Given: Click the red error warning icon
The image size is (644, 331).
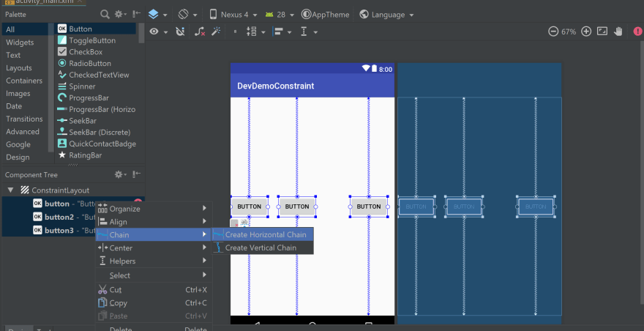Looking at the screenshot, I should click(638, 31).
